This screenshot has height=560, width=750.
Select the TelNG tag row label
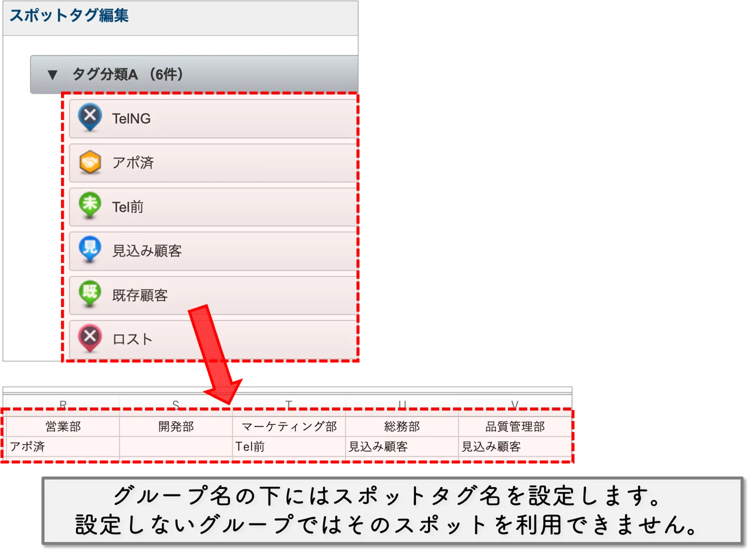point(131,118)
